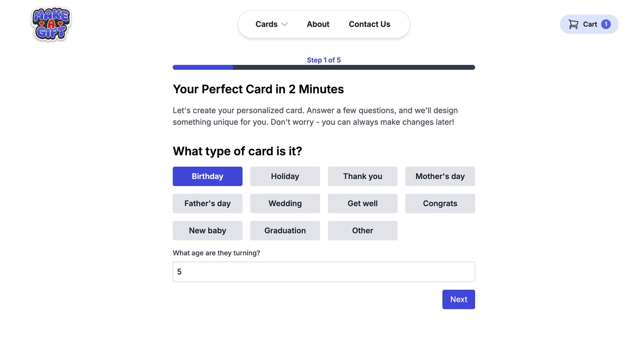644x344 pixels.
Task: Select the Wedding card type
Action: coord(285,203)
